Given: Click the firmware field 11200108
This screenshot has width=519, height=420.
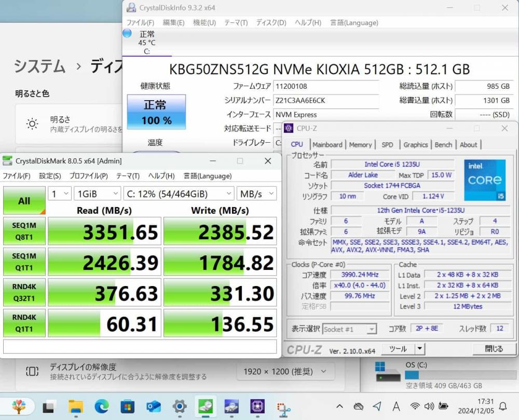Looking at the screenshot, I should pos(326,86).
